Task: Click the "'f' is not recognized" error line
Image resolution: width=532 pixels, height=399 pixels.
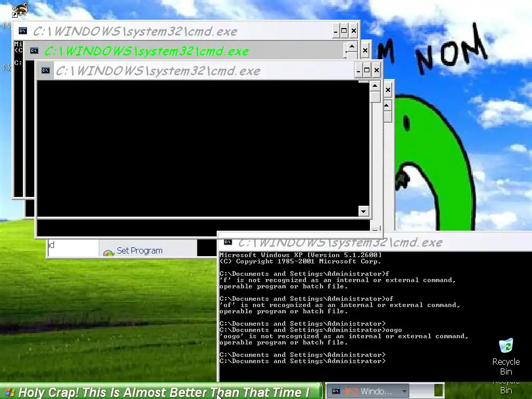Action: tap(338, 280)
